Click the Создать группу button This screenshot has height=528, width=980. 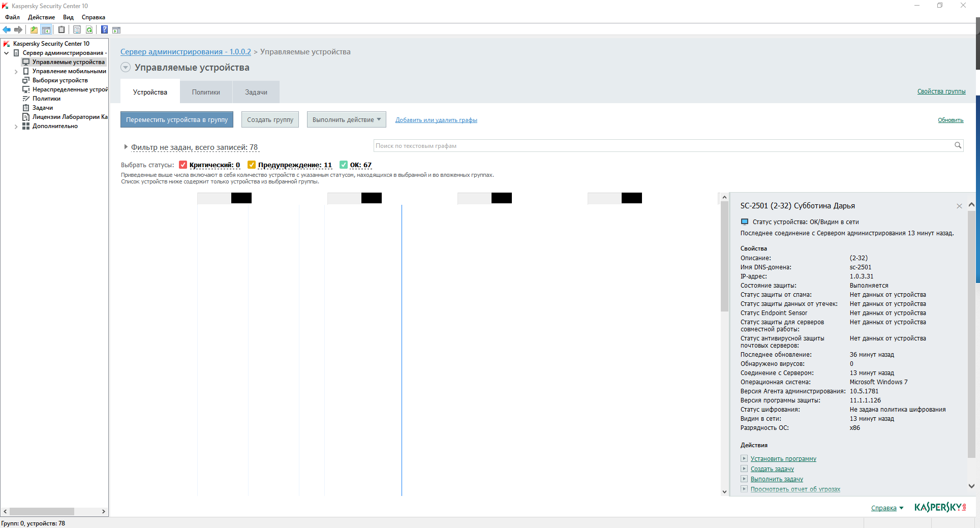(270, 120)
